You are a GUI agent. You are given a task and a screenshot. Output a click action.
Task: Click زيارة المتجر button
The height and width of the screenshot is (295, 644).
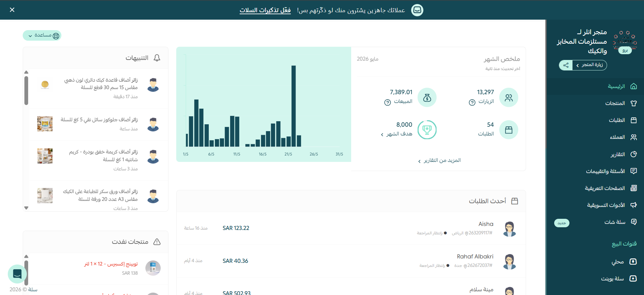coord(590,65)
